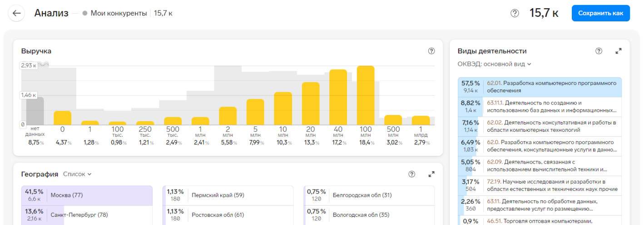Select the 5 млн revenue bar
Screen dimensions: 644x225
pos(255,112)
